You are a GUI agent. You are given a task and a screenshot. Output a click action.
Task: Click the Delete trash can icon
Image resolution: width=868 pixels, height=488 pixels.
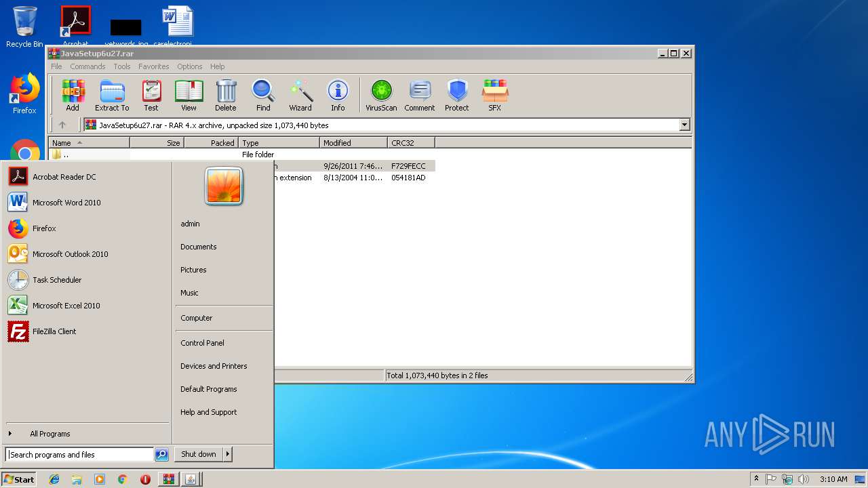[x=226, y=96]
